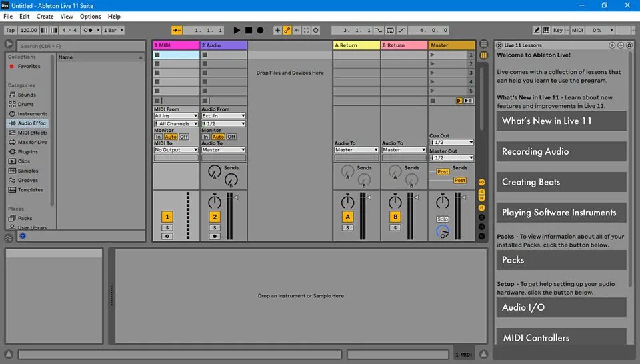Image resolution: width=640 pixels, height=364 pixels.
Task: Open MIDI To No Output dropdown
Action: coord(176,150)
